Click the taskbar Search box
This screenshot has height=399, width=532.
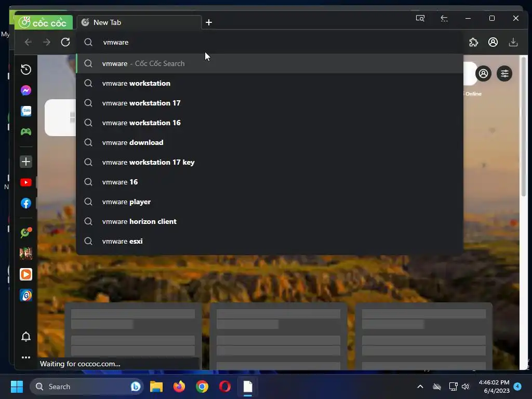[87, 387]
